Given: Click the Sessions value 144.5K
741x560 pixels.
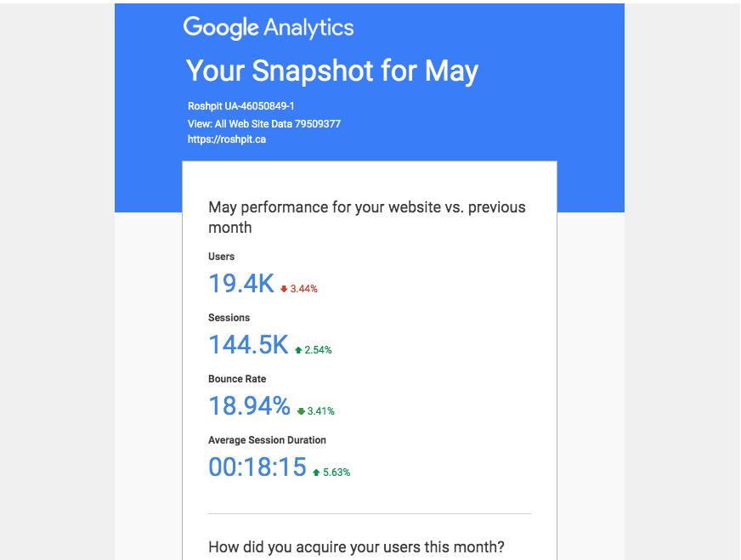Looking at the screenshot, I should click(x=249, y=344).
